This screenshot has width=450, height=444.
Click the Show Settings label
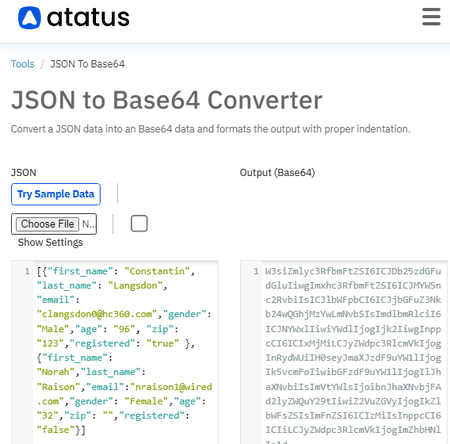50,242
